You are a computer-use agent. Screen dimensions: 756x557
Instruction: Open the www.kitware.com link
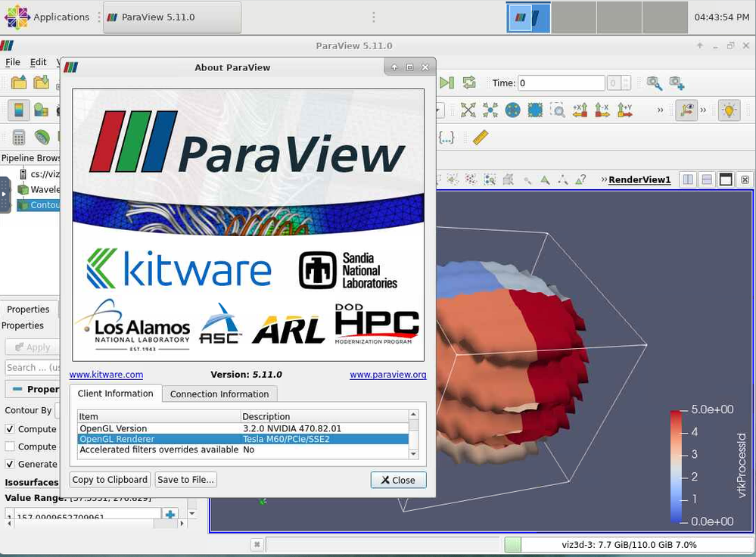(106, 374)
